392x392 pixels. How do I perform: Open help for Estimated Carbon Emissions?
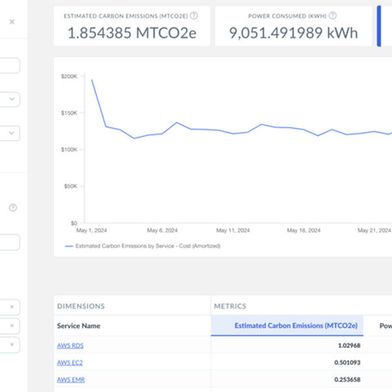pyautogui.click(x=194, y=16)
